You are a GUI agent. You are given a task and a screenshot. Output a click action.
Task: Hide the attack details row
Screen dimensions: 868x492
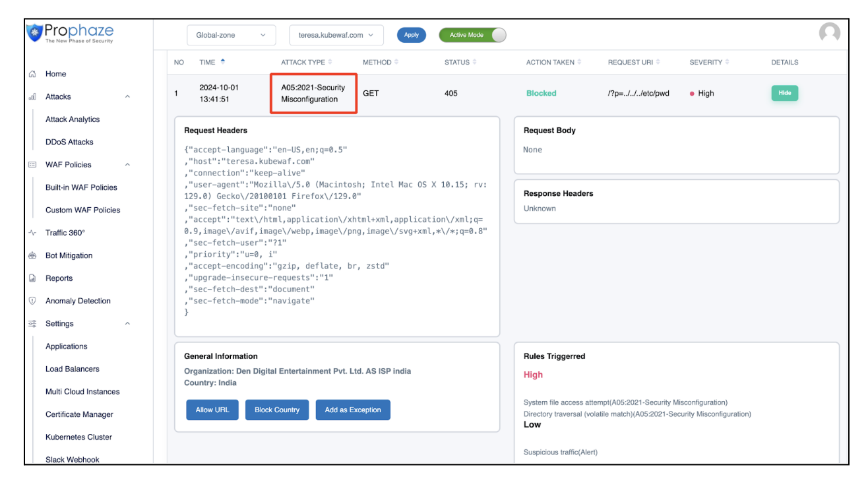(784, 93)
